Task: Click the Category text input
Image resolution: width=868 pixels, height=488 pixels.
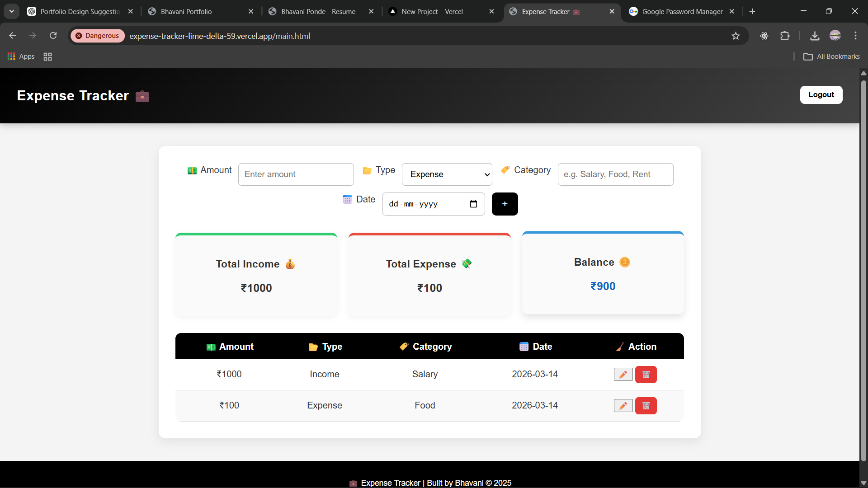Action: 615,174
